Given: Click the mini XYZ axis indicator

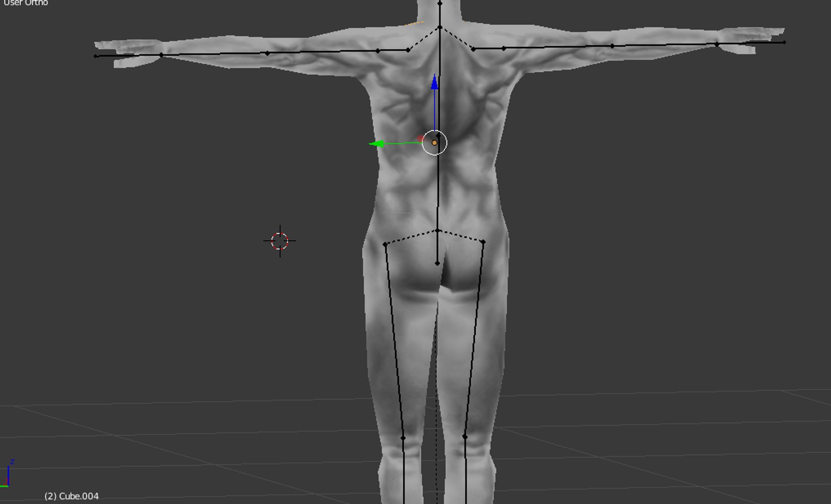Looking at the screenshot, I should point(7,474).
